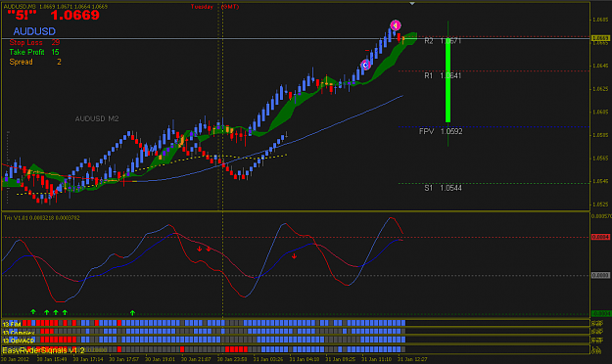This screenshot has width=612, height=364.
Task: Click the 1.0685 price scale value
Action: coord(600,20)
